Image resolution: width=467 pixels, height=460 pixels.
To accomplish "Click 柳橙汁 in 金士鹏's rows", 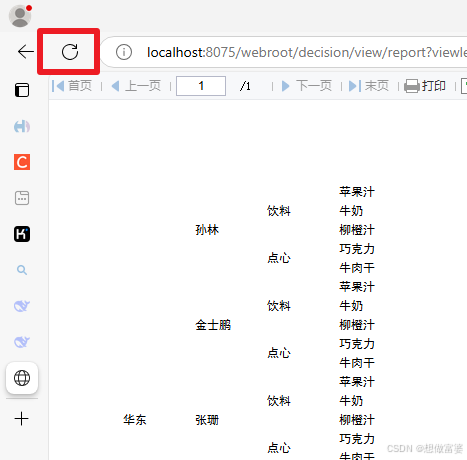I will (x=357, y=325).
